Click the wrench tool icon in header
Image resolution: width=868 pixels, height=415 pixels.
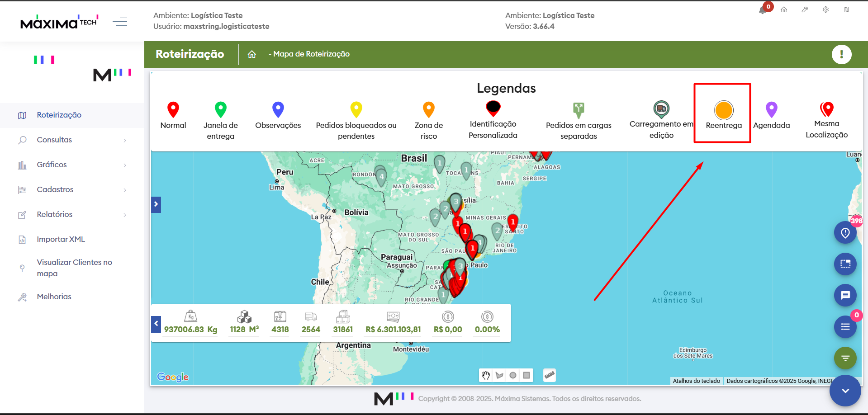(805, 9)
